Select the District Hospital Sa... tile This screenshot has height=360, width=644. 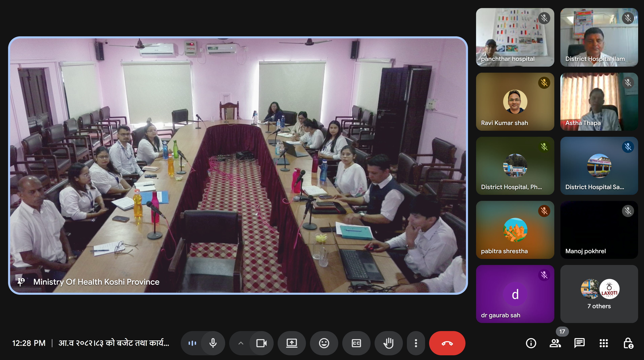click(599, 166)
